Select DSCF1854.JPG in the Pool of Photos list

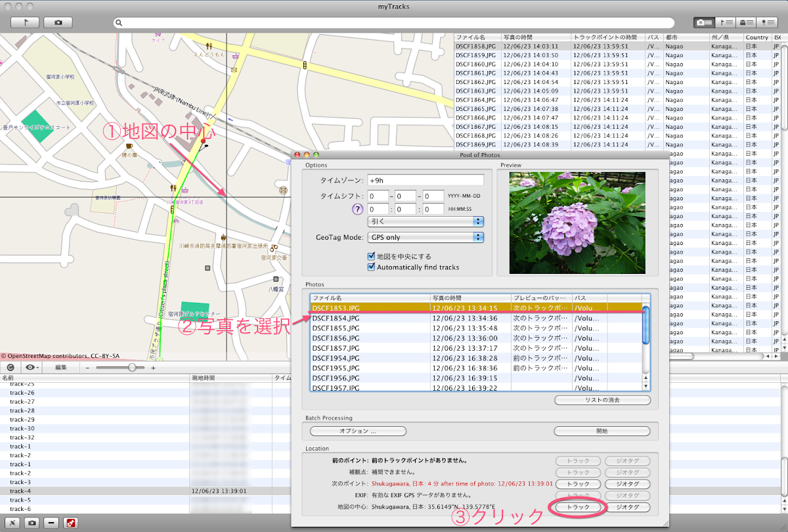(475, 318)
